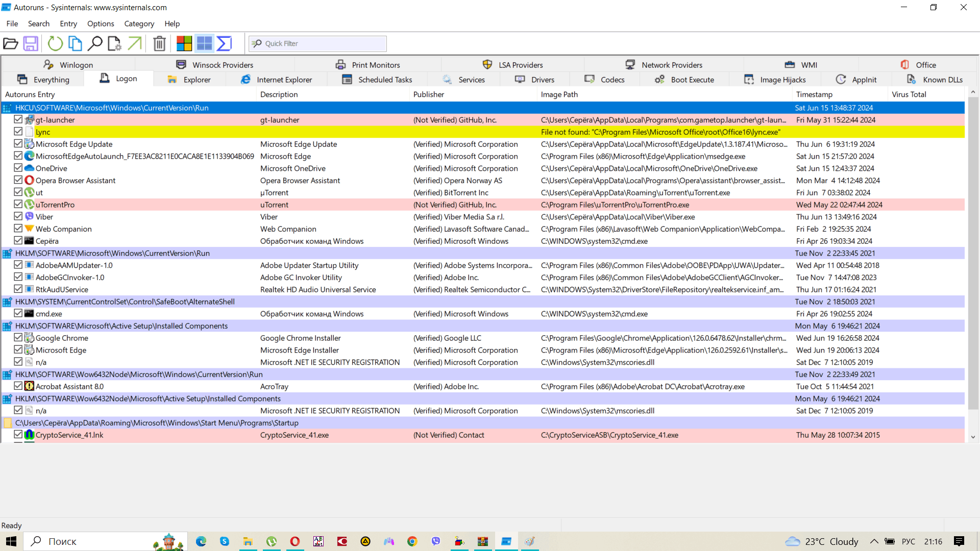Click the Options menu item
The width and height of the screenshot is (980, 551).
[x=100, y=23]
